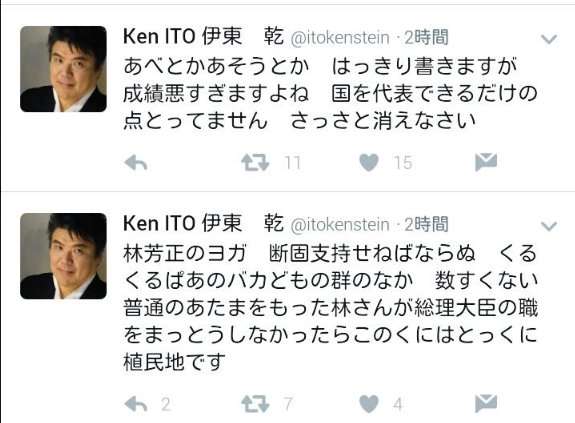Share second tweet via envelope message icon
The height and width of the screenshot is (423, 575).
point(486,404)
